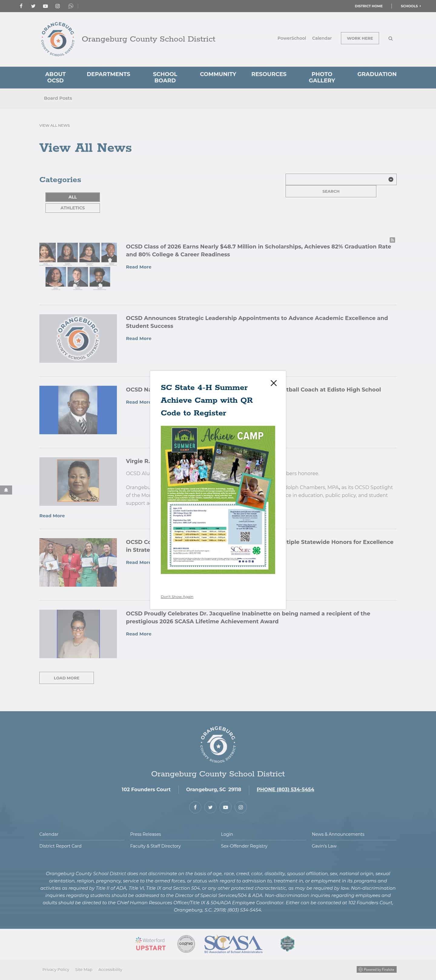436x980 pixels.
Task: Open the Facebook icon in top bar
Action: click(21, 6)
